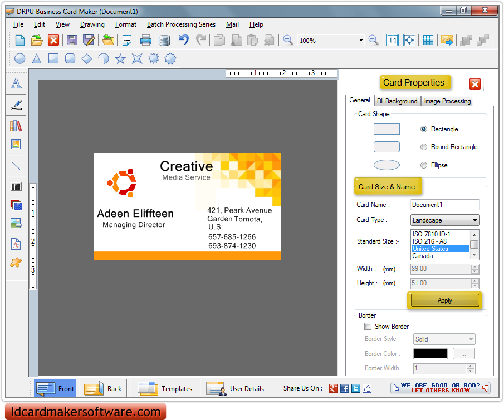Select the General tab
Viewport: 504px width, 420px height.
point(360,100)
